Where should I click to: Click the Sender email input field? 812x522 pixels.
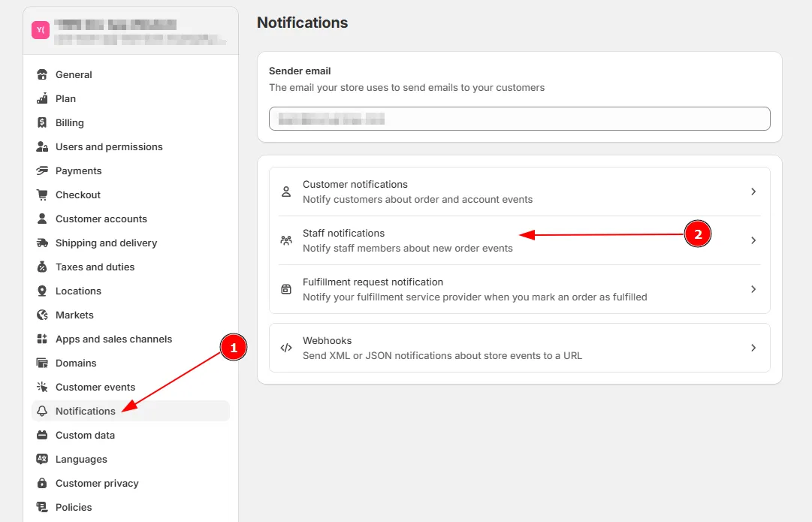(519, 119)
